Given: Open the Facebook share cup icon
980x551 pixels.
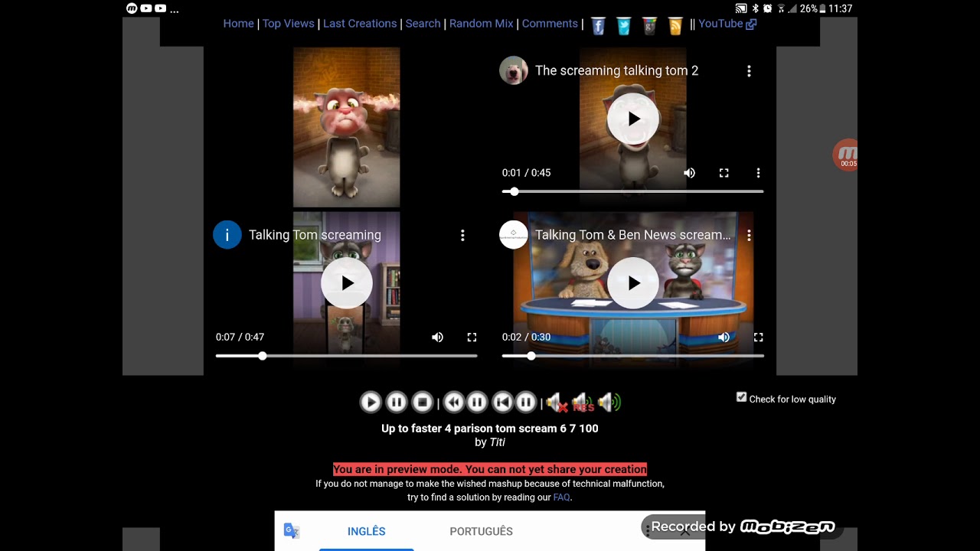Looking at the screenshot, I should pyautogui.click(x=598, y=25).
